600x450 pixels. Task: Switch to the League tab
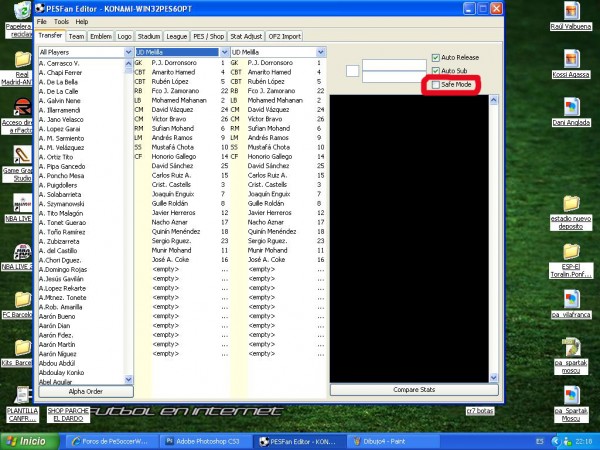[x=176, y=36]
